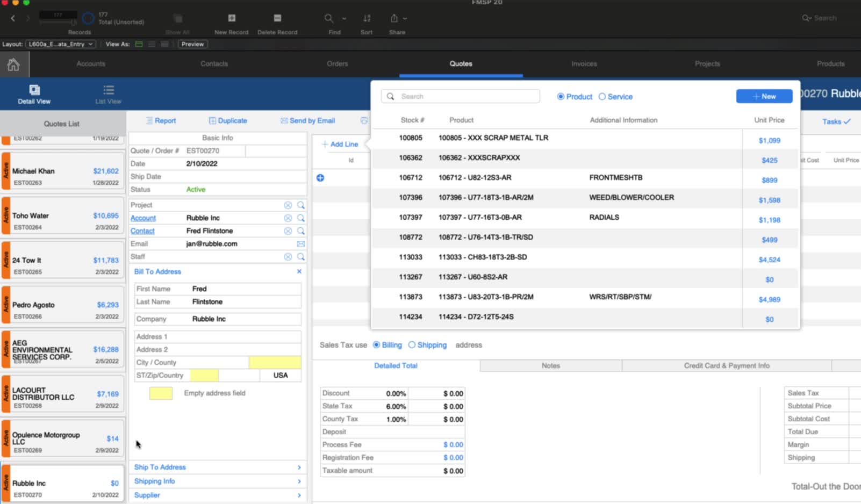Select the Product radio button

561,97
